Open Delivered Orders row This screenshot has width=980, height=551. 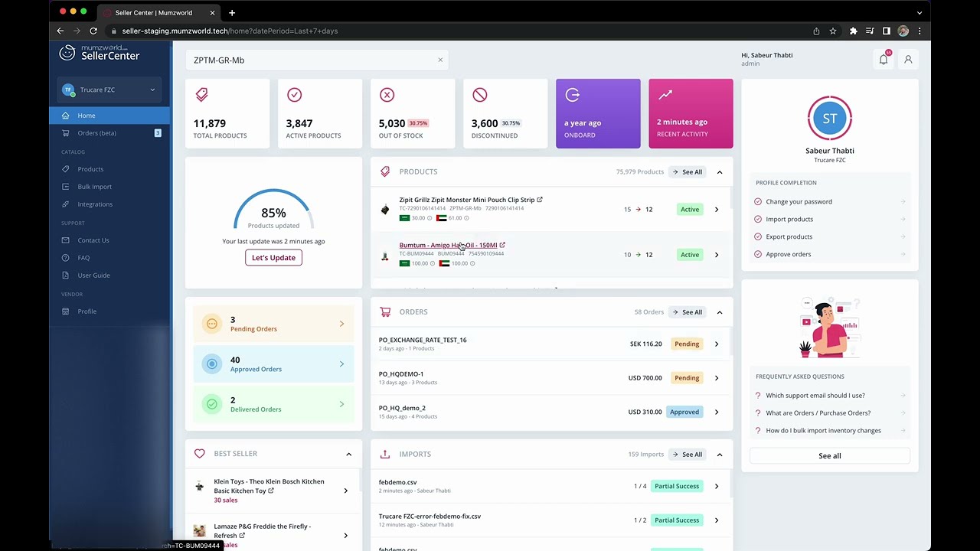pos(273,404)
